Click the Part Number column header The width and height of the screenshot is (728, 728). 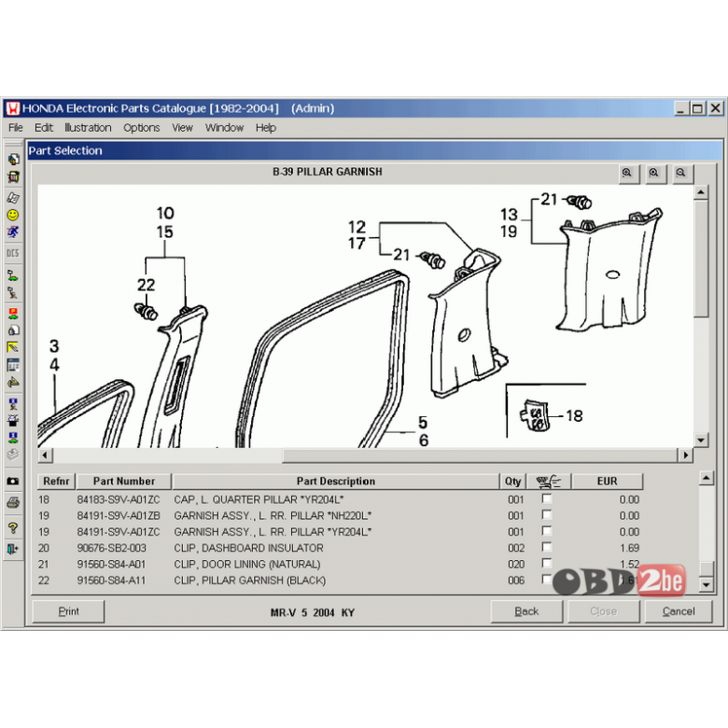point(124,482)
